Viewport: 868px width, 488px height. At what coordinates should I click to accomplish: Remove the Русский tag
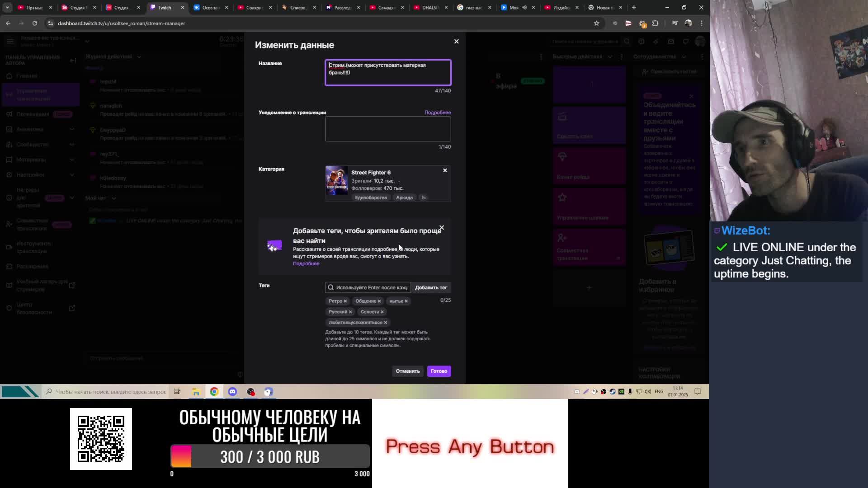pyautogui.click(x=350, y=312)
